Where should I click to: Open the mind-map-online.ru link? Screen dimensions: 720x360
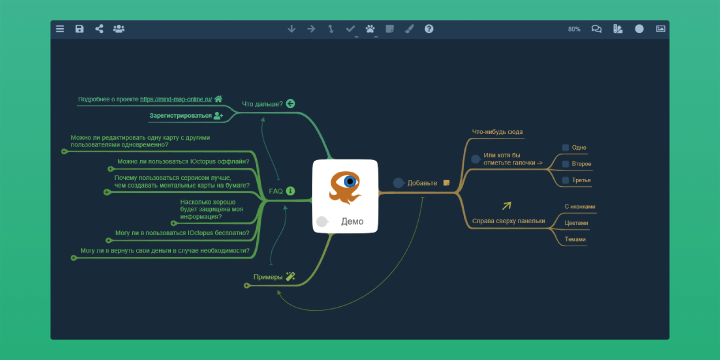pyautogui.click(x=176, y=99)
